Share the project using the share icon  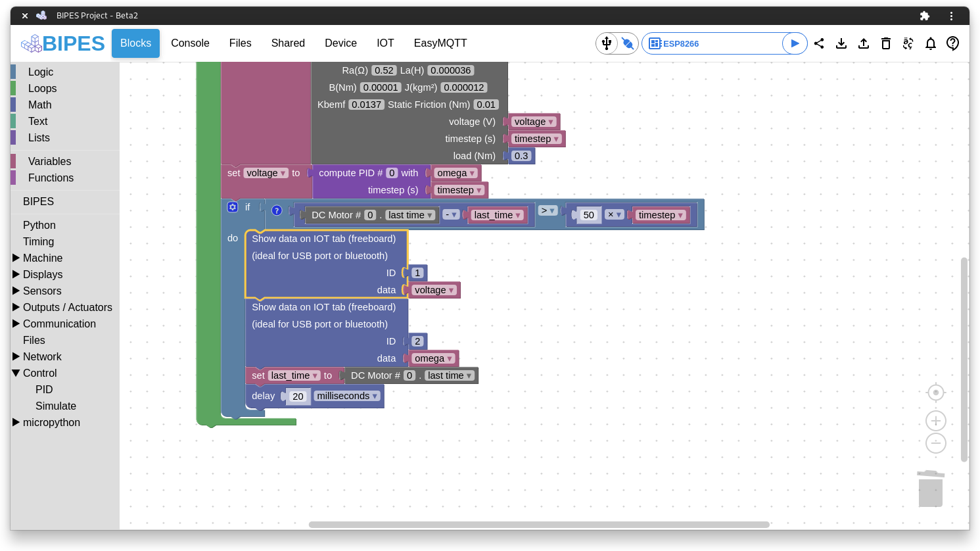point(819,43)
